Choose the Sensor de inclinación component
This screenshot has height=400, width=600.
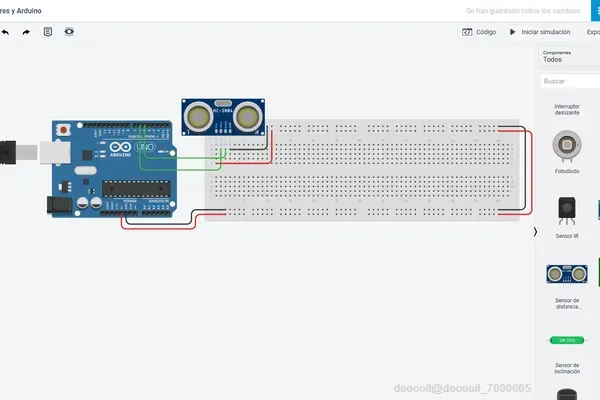pos(567,353)
